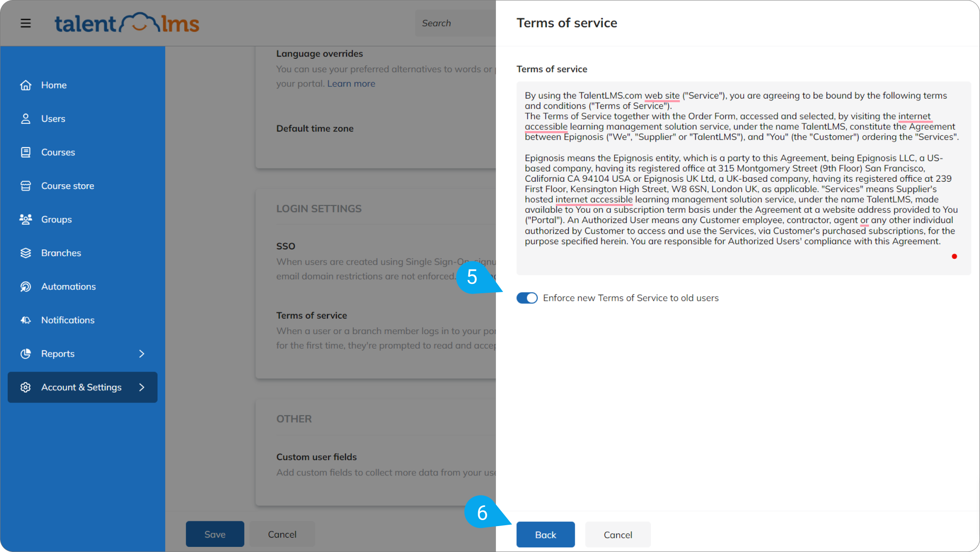The height and width of the screenshot is (552, 980).
Task: Click the Course store icon
Action: click(x=26, y=186)
